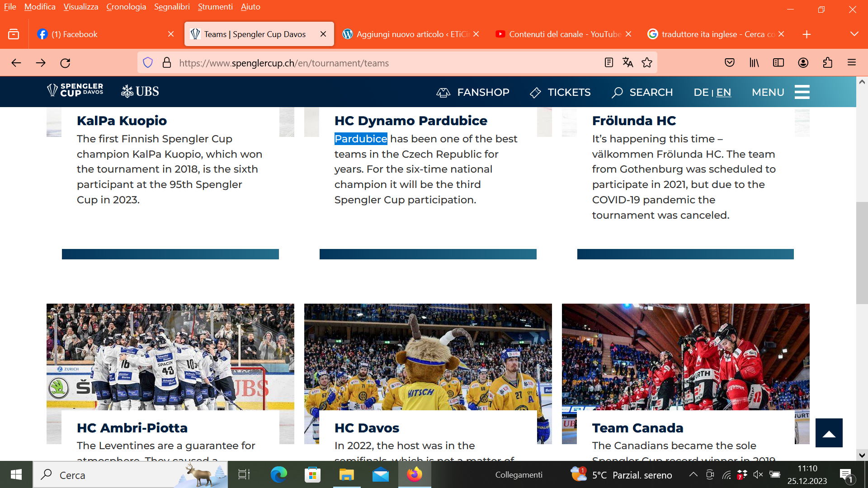Screen dimensions: 868x488
Task: Open the Segnalibri menu
Action: click(172, 7)
